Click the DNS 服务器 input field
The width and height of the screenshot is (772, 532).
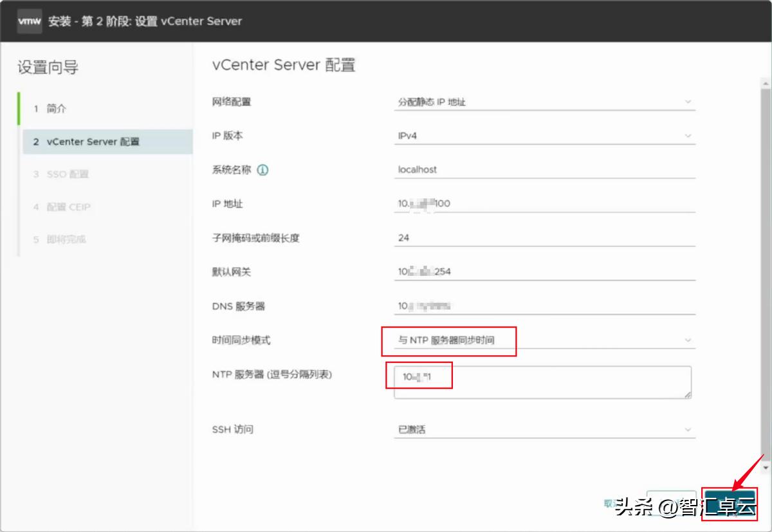pos(544,306)
